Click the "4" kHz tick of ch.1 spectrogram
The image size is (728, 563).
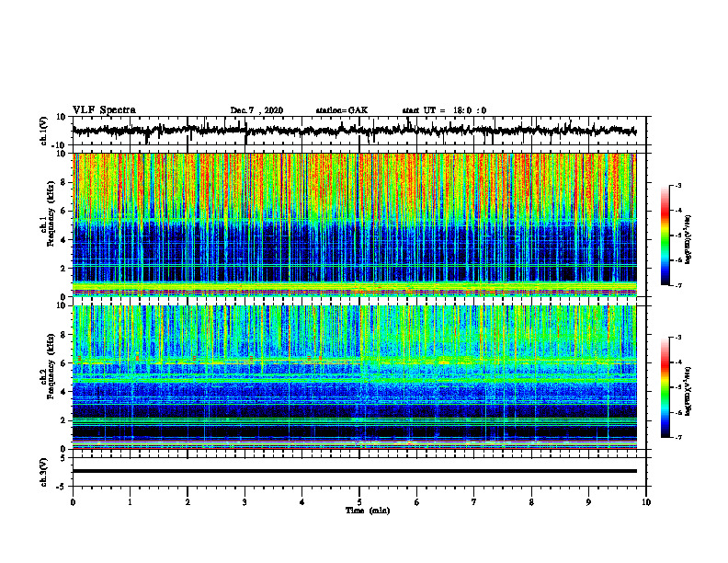[x=63, y=240]
